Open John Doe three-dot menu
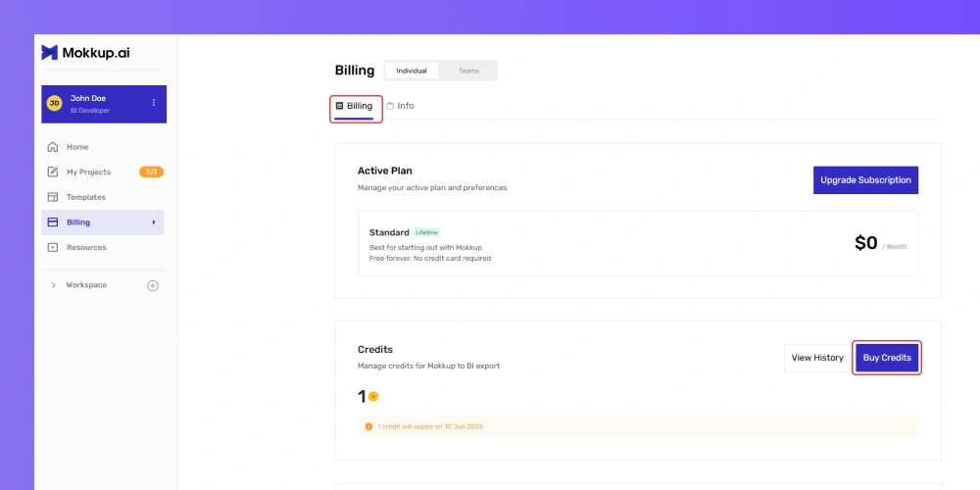This screenshot has width=980, height=490. 154,103
